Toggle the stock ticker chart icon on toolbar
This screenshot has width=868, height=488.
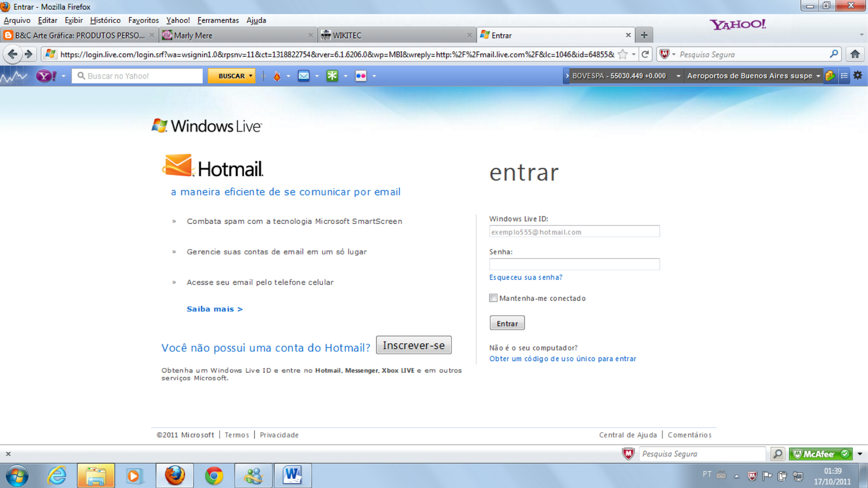(15, 76)
